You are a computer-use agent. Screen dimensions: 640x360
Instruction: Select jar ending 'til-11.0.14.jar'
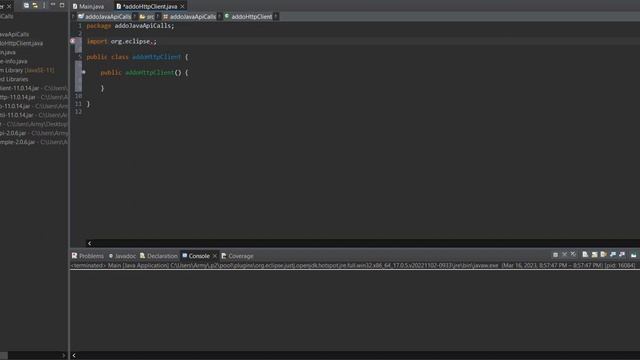coord(34,115)
